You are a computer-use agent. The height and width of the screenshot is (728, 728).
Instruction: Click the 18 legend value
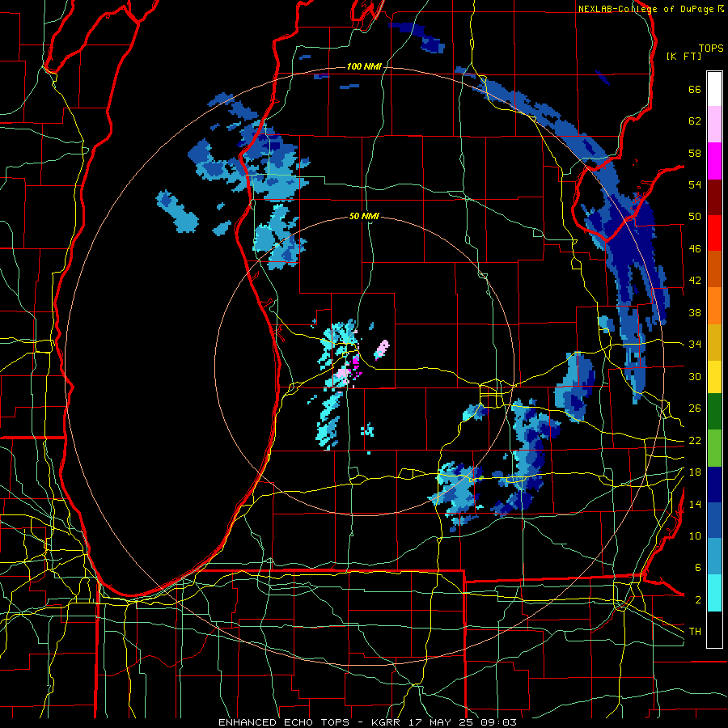(695, 472)
